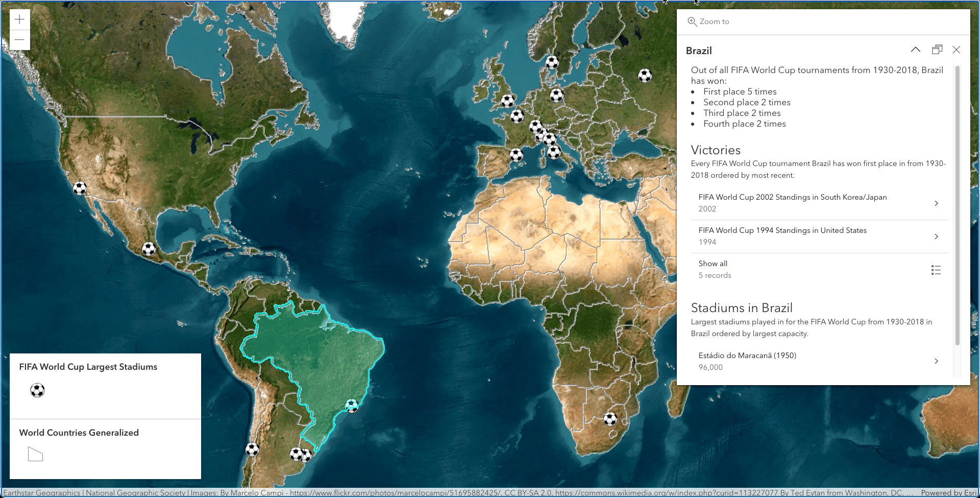Image resolution: width=980 pixels, height=498 pixels.
Task: Click the 'Fourth place 2 times' bullet
Action: 744,124
